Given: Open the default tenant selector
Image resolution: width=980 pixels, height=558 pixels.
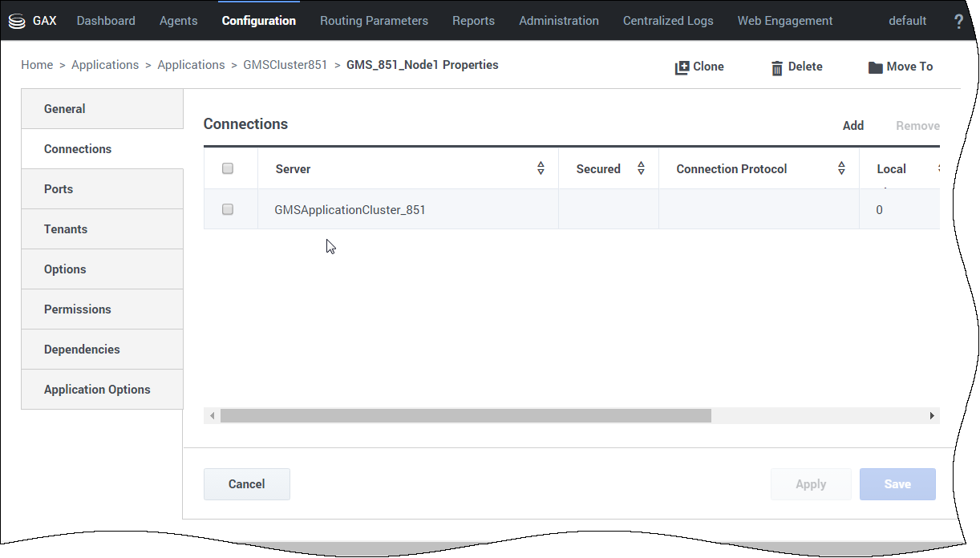Looking at the screenshot, I should (907, 21).
